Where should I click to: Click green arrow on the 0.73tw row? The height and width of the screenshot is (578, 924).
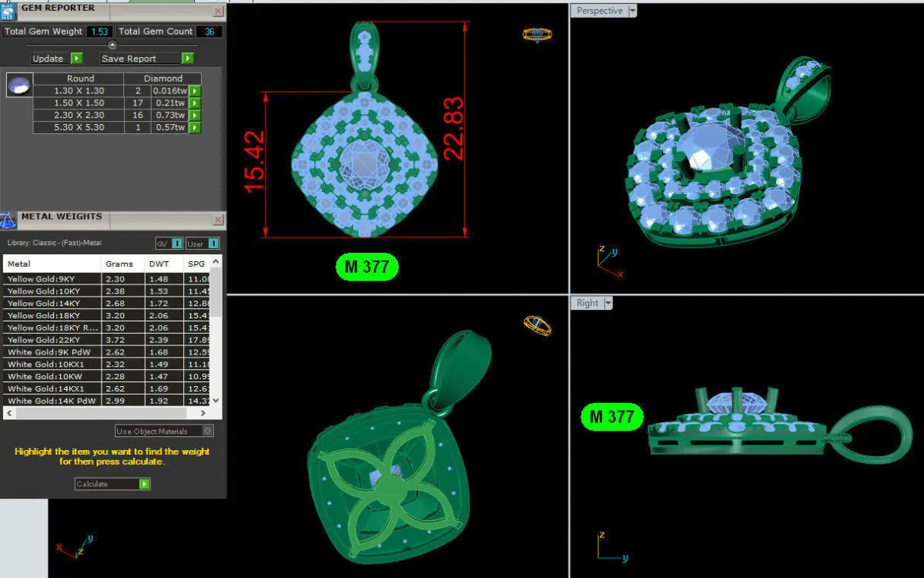pyautogui.click(x=196, y=116)
